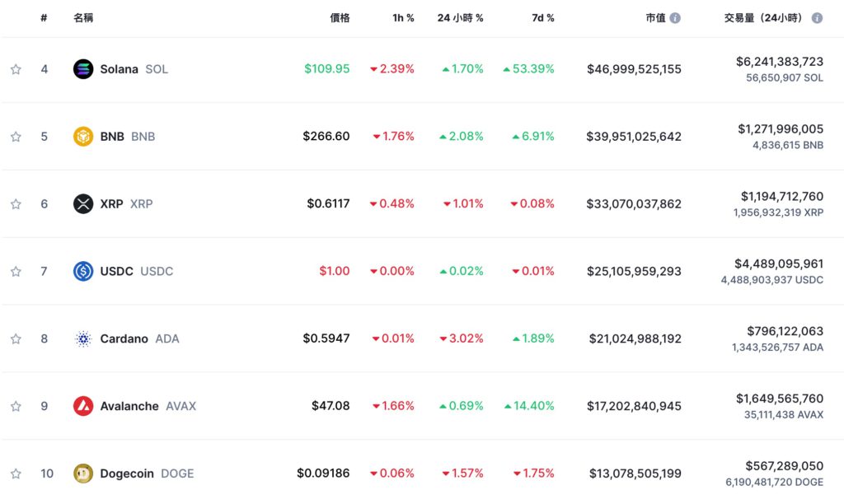
Task: Open the 市值 info tooltip icon
Action: pos(675,18)
